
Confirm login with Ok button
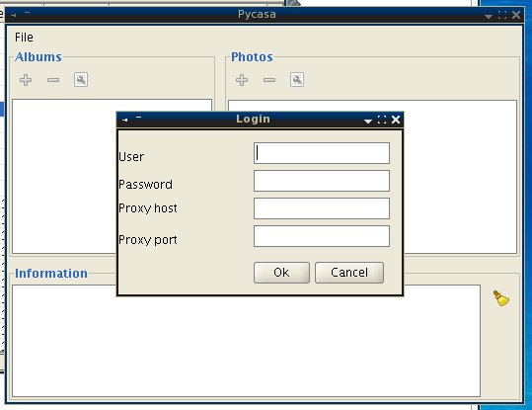click(x=281, y=273)
